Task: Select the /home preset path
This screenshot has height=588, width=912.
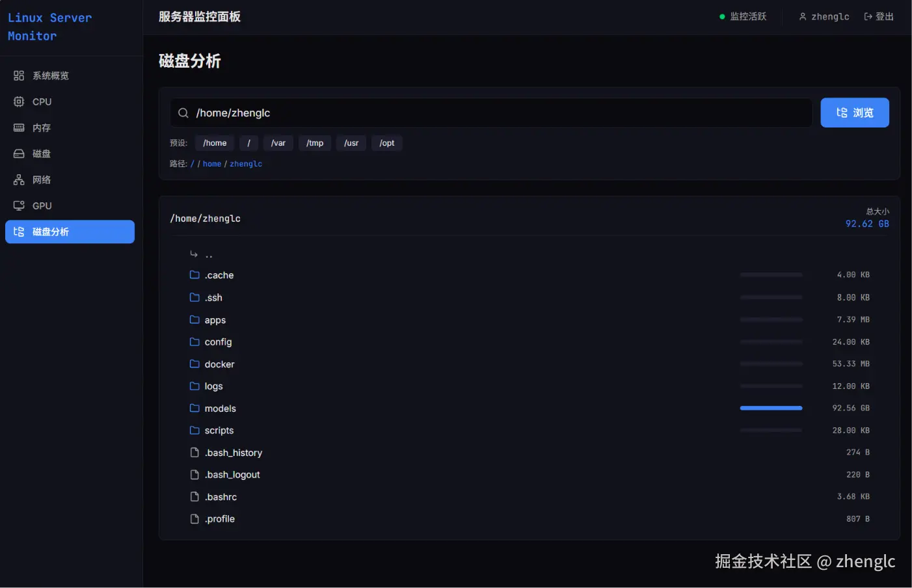Action: pos(215,143)
